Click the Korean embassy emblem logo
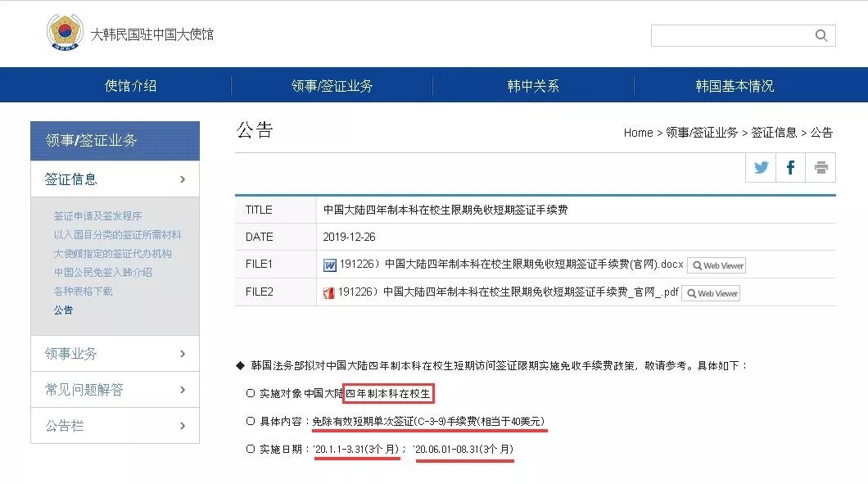Viewport: 868px width, 484px height. [65, 33]
